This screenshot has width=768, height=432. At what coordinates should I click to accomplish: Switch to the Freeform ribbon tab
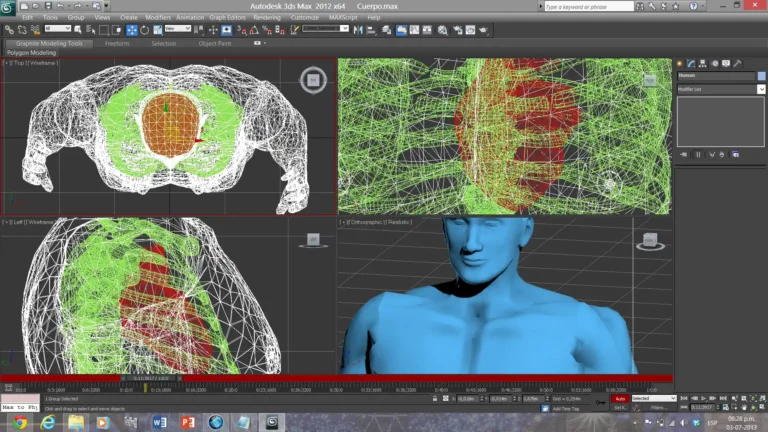click(117, 44)
